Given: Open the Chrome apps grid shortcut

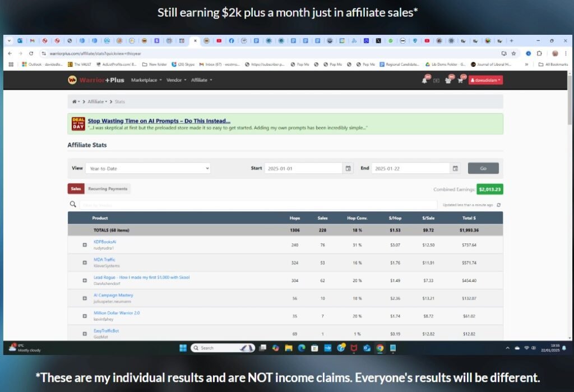Looking at the screenshot, I should pyautogui.click(x=11, y=64).
